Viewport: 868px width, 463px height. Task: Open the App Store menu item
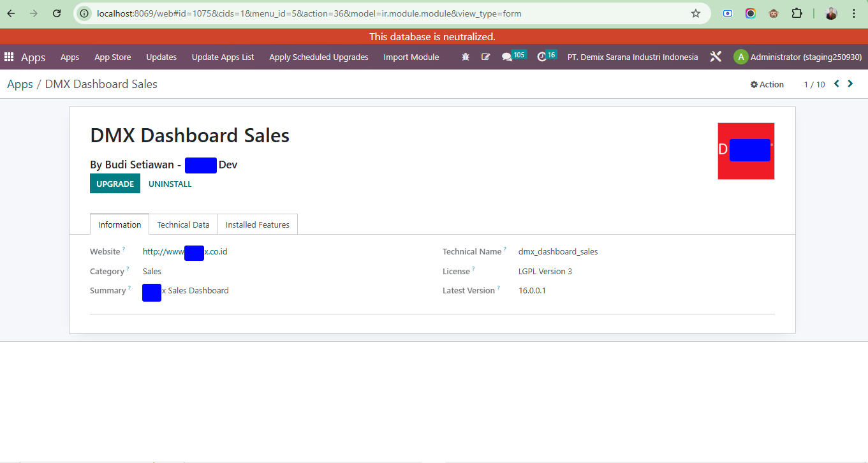point(113,57)
